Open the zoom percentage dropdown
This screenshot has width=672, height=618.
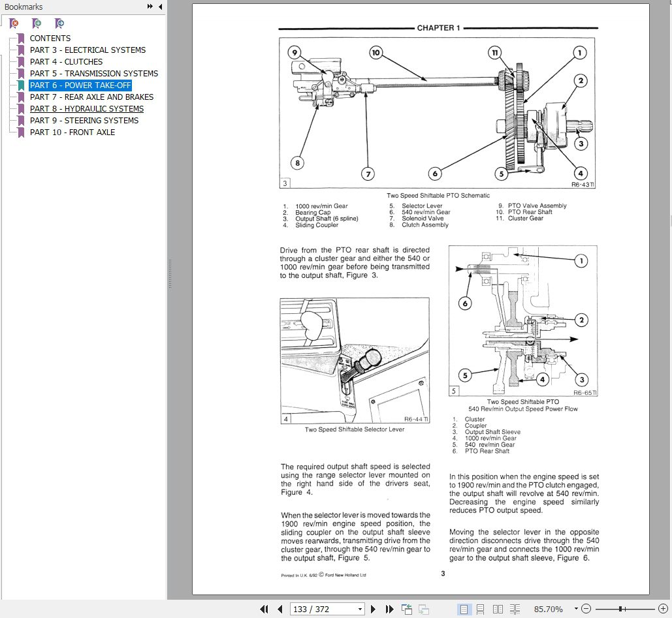(x=575, y=609)
